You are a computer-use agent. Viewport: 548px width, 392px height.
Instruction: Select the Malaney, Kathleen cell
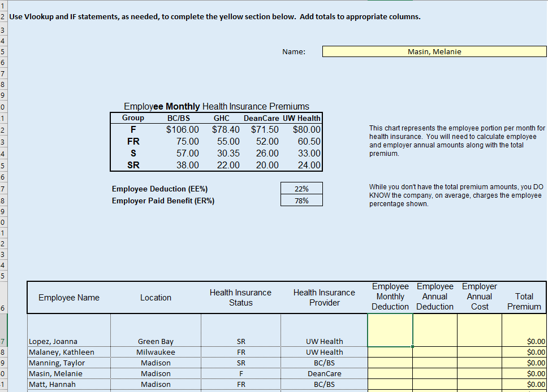[69, 352]
